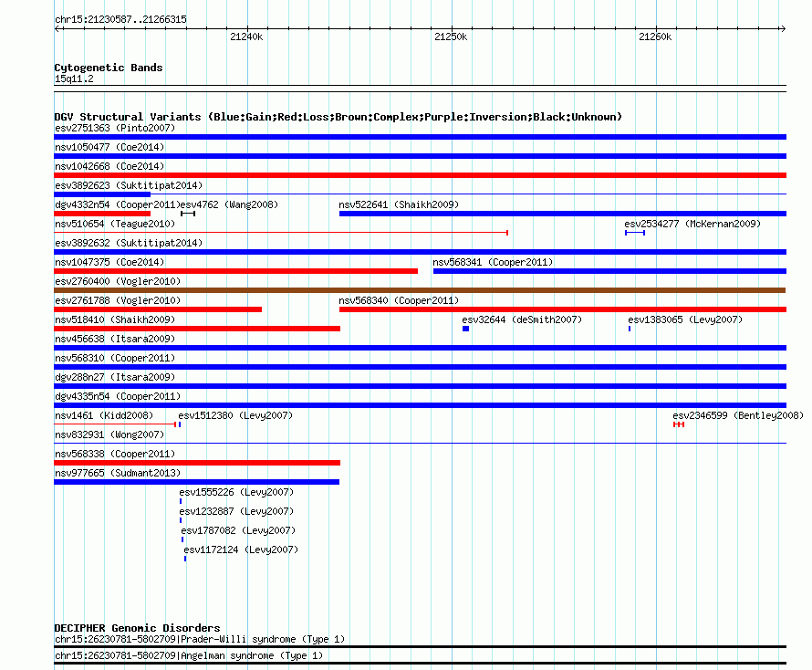The height and width of the screenshot is (670, 812).
Task: Click the 21240k ruler tick label
Action: pyautogui.click(x=246, y=37)
